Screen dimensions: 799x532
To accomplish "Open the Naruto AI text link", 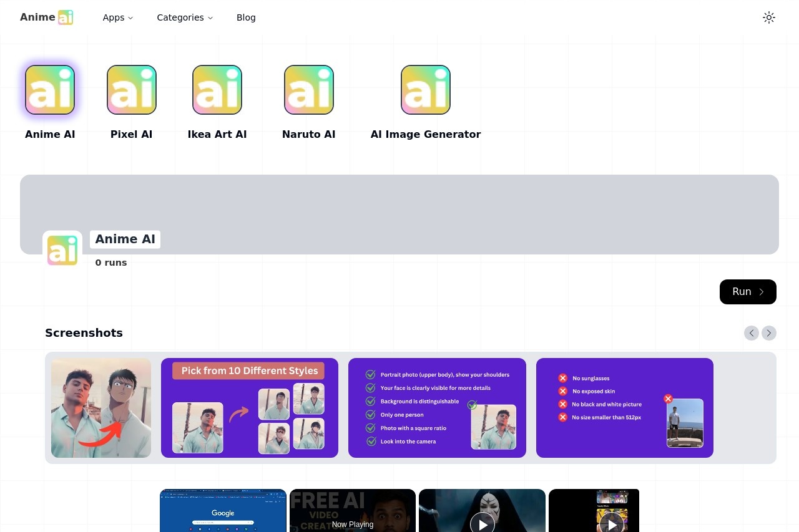I will click(x=309, y=134).
